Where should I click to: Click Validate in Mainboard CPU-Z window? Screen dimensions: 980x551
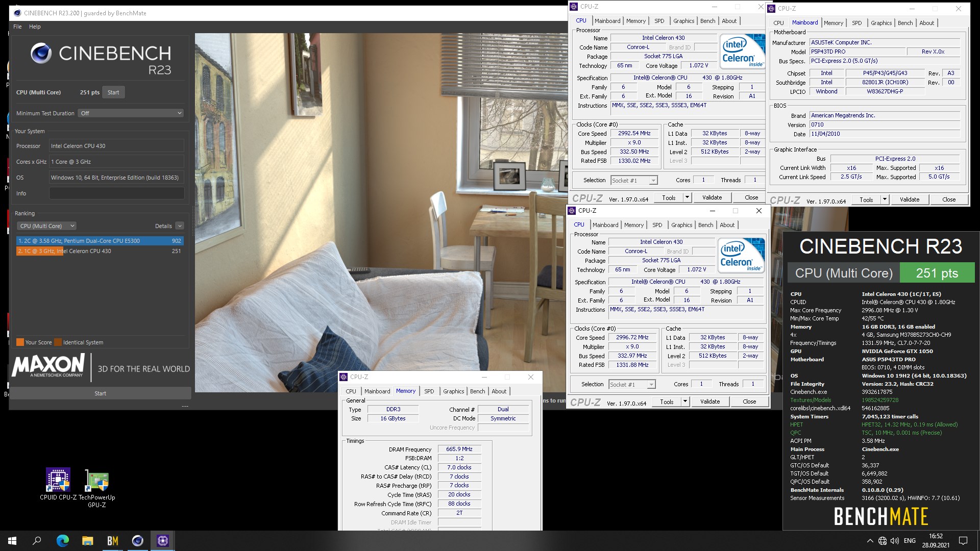tap(910, 199)
